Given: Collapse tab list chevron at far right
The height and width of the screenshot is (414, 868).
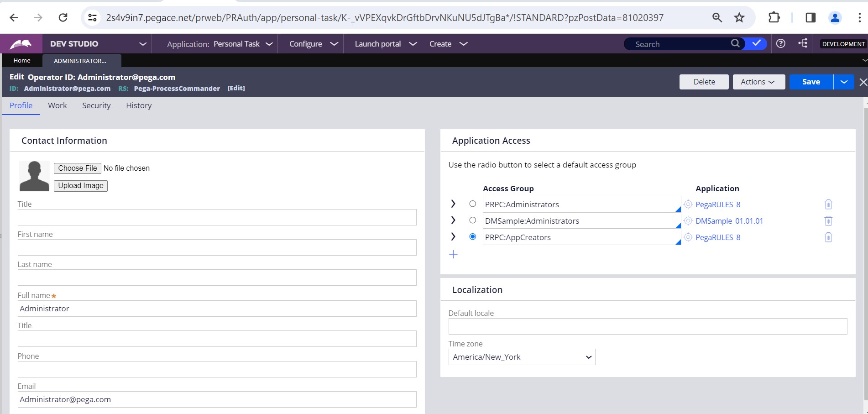Looking at the screenshot, I should (864, 60).
